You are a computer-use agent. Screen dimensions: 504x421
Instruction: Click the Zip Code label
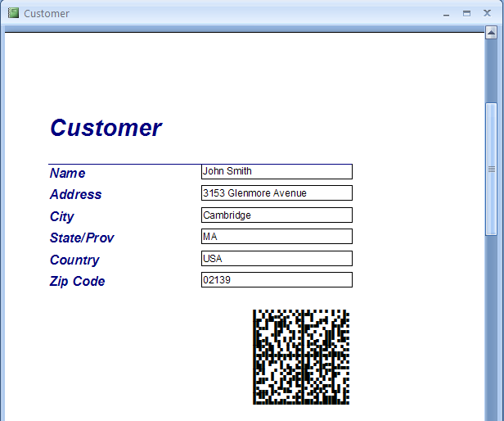click(x=77, y=281)
